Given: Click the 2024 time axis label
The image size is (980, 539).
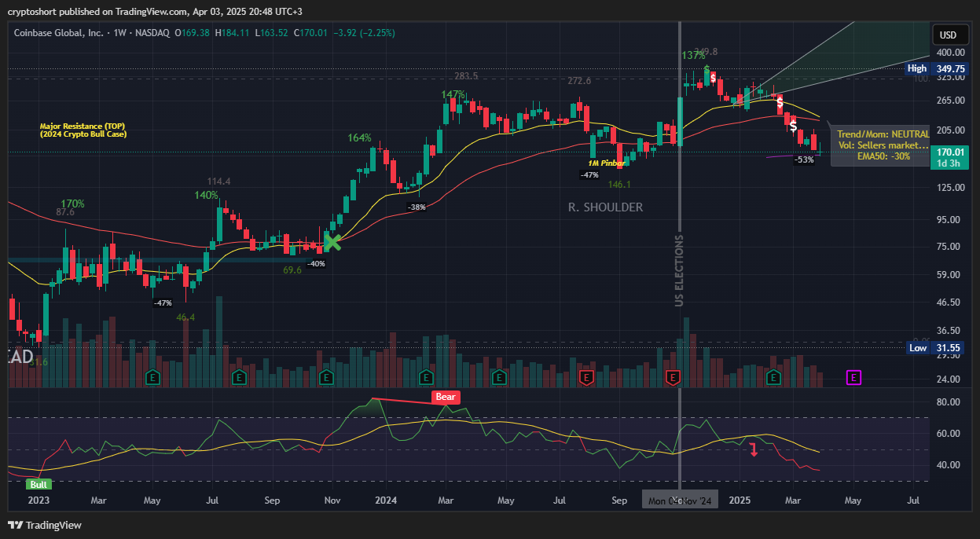Looking at the screenshot, I should [386, 500].
